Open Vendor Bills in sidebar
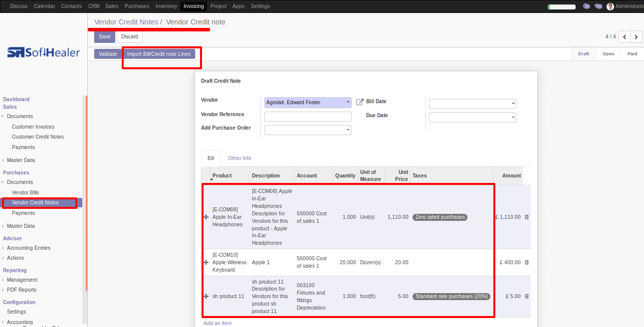Screen dimensions: 644x327 (25, 192)
